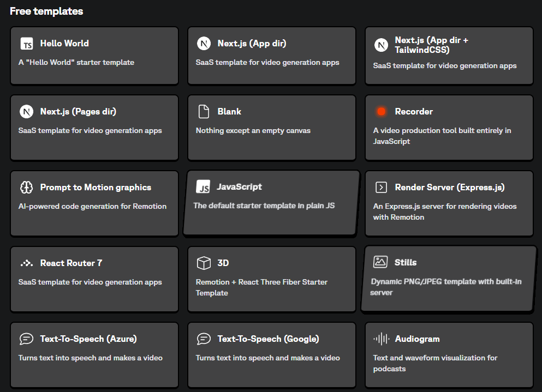Click the React Router dots icon
Viewport: 542px width, 392px height.
tap(26, 263)
